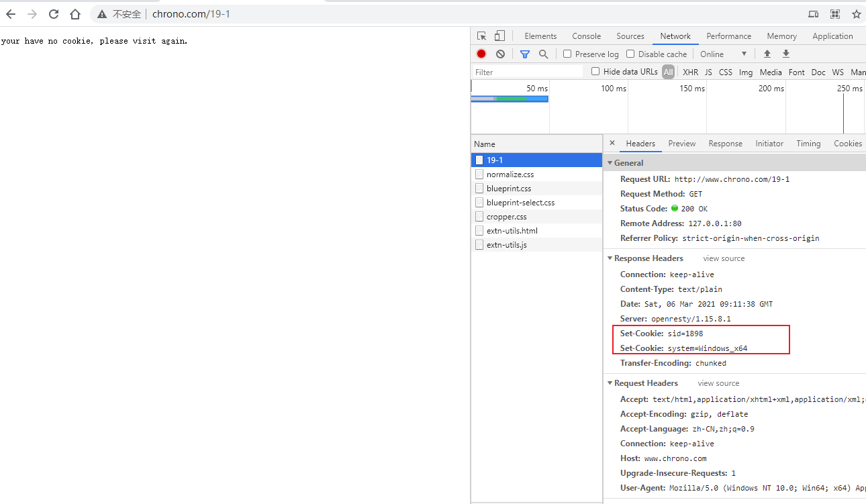This screenshot has height=504, width=866.
Task: Open the Cookies tab in request details
Action: 847,144
